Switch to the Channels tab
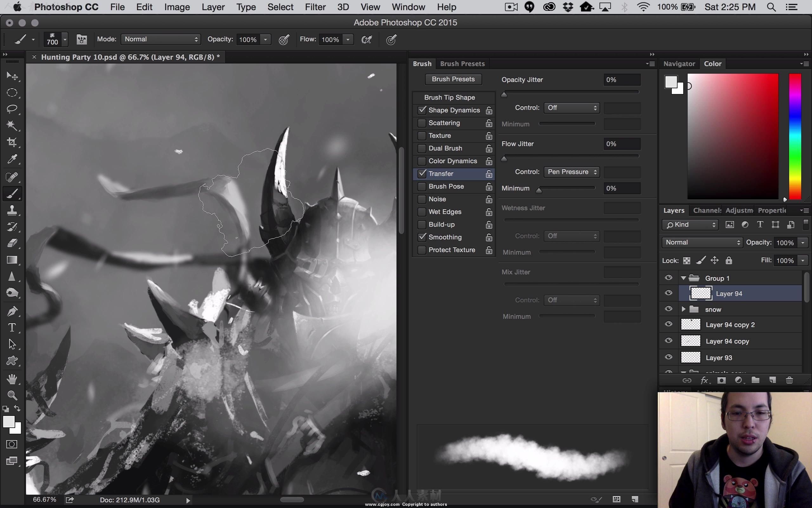 (707, 210)
